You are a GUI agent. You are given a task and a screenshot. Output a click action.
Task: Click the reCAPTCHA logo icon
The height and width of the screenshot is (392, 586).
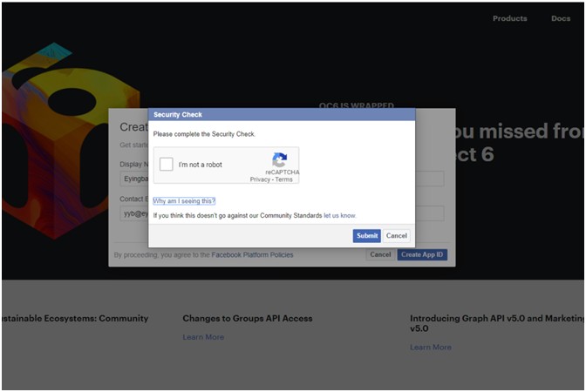click(x=280, y=160)
